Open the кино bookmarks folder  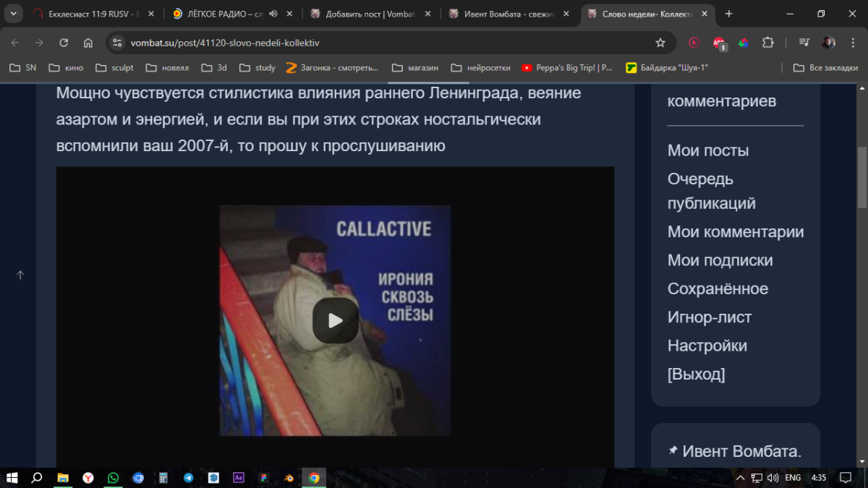[66, 68]
